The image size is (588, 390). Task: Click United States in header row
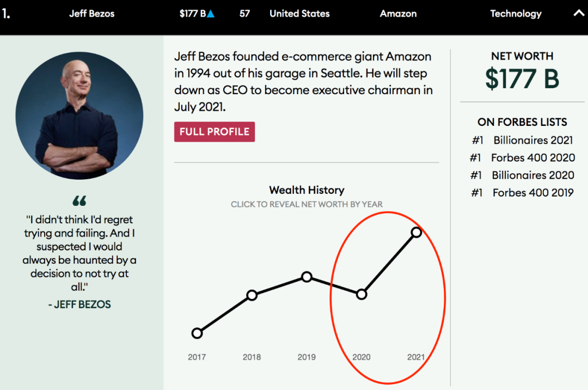pyautogui.click(x=299, y=14)
